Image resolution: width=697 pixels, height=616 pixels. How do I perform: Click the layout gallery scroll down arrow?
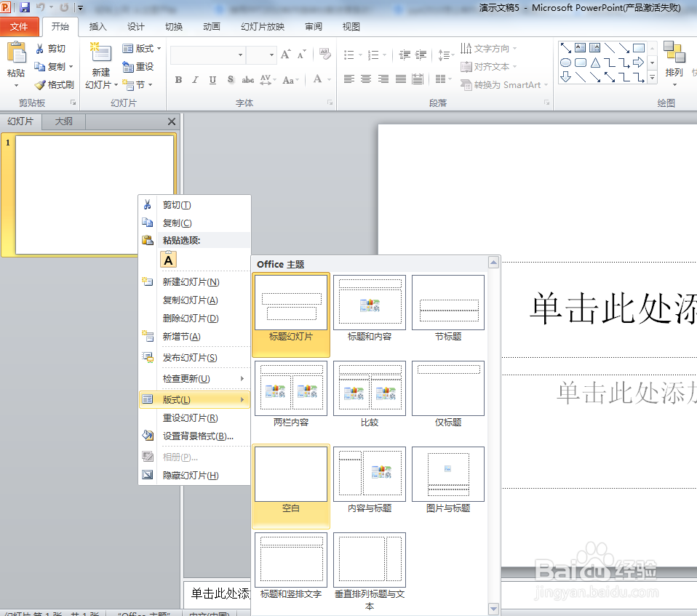click(x=493, y=608)
